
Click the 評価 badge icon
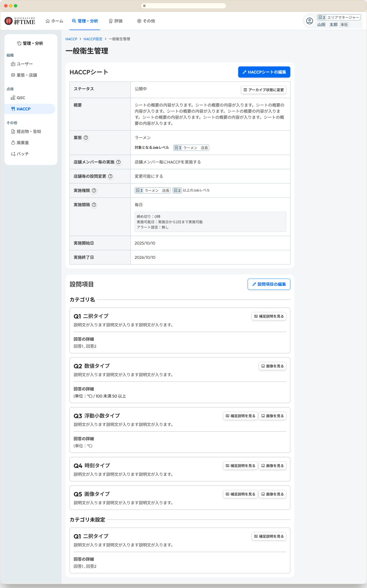pos(111,21)
